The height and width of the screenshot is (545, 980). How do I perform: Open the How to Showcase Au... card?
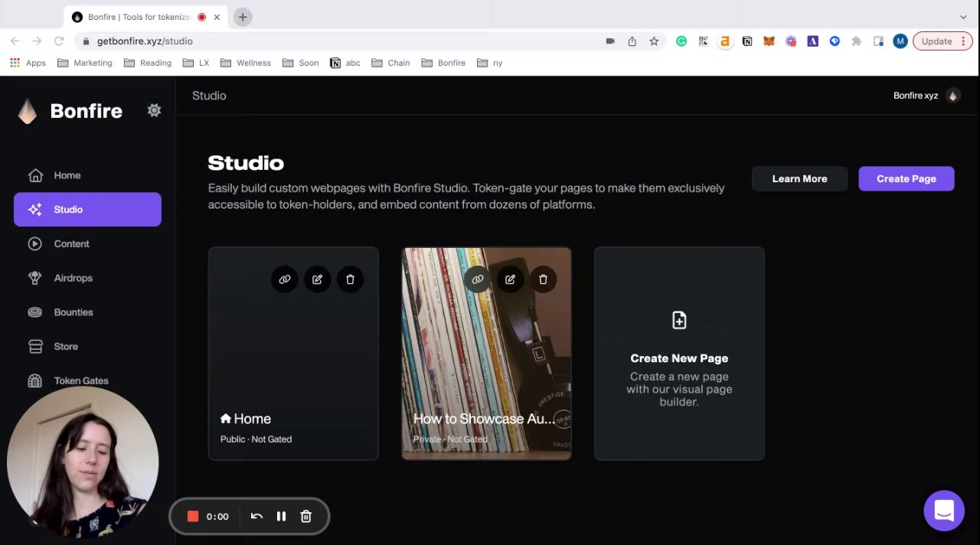[x=486, y=354]
